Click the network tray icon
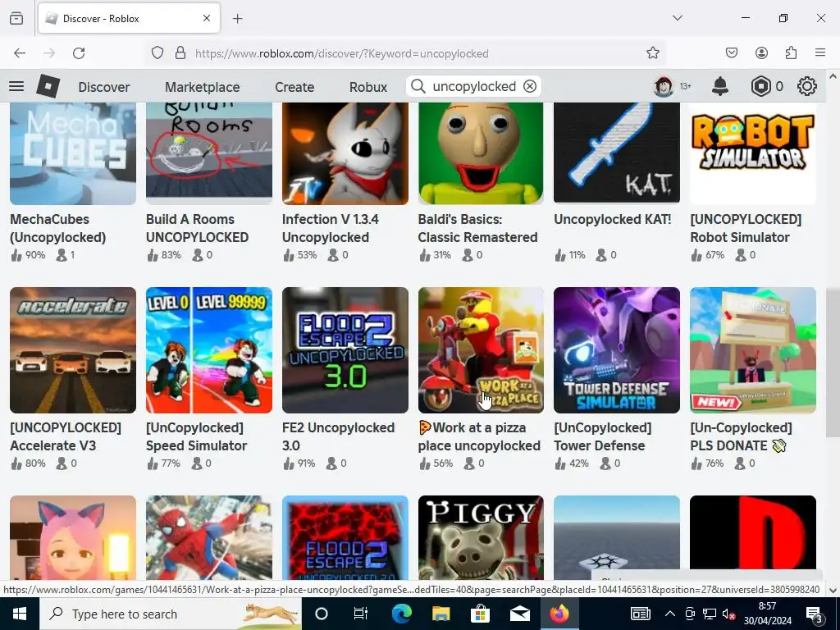 [710, 614]
